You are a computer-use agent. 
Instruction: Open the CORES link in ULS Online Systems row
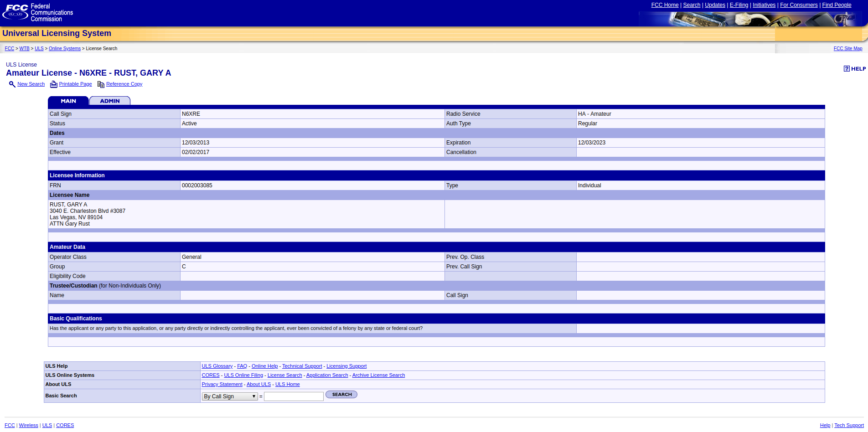coord(211,375)
